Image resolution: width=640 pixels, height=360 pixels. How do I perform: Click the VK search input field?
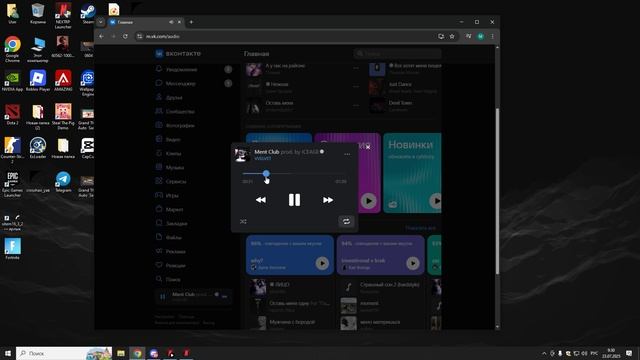pyautogui.click(x=398, y=53)
